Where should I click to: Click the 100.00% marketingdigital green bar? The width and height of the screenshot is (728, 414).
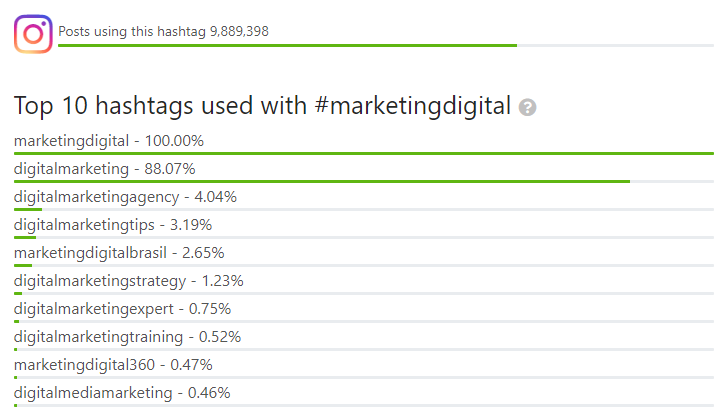pos(364,153)
